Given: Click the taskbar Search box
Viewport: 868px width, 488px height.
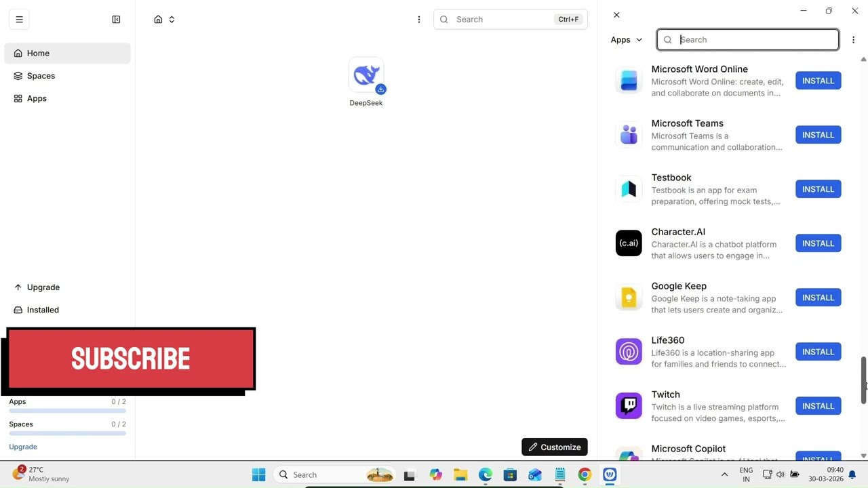Looking at the screenshot, I should tap(336, 475).
